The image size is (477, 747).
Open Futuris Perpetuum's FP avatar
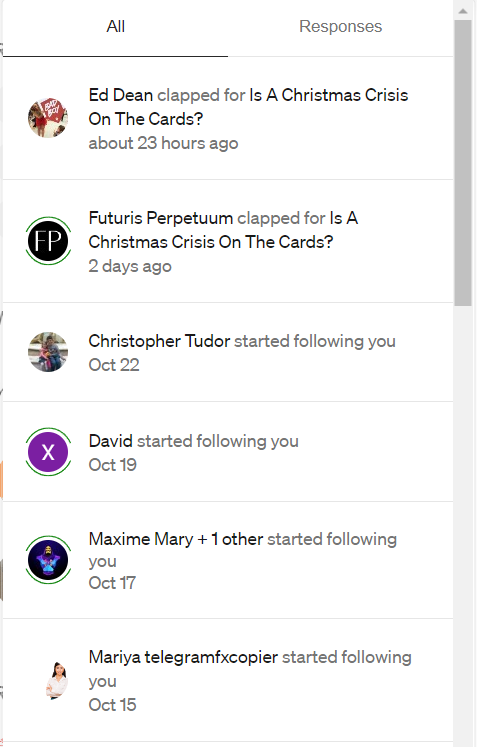pos(48,241)
